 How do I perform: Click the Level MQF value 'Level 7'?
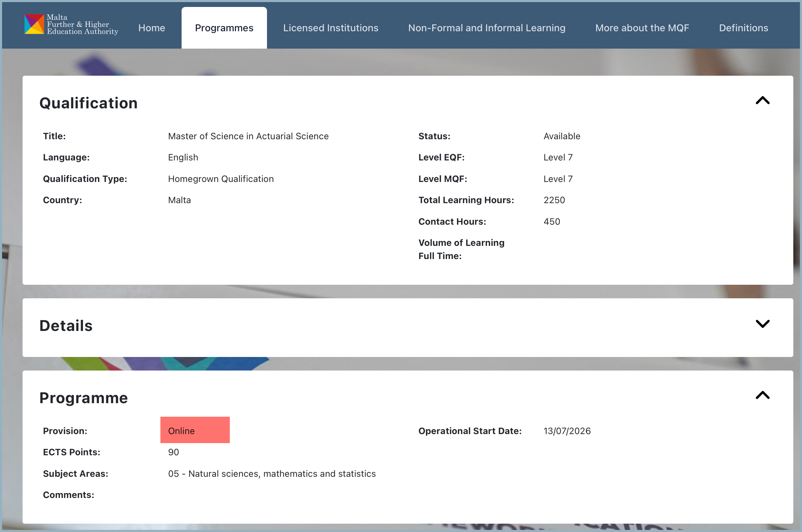(x=558, y=179)
